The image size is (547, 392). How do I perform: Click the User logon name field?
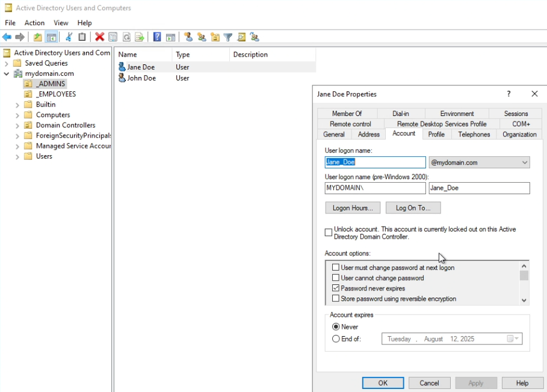click(x=375, y=162)
